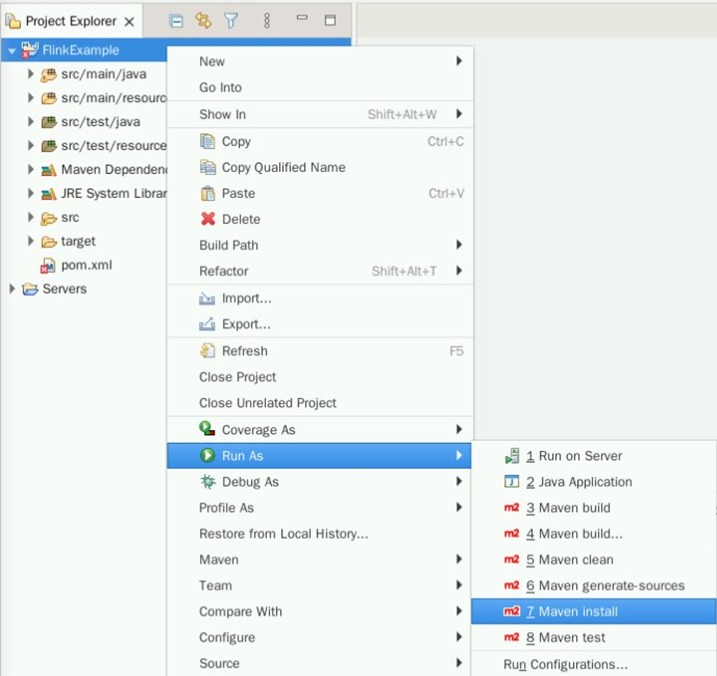Viewport: 717px width, 676px height.
Task: Select Java Application run option
Action: (584, 481)
